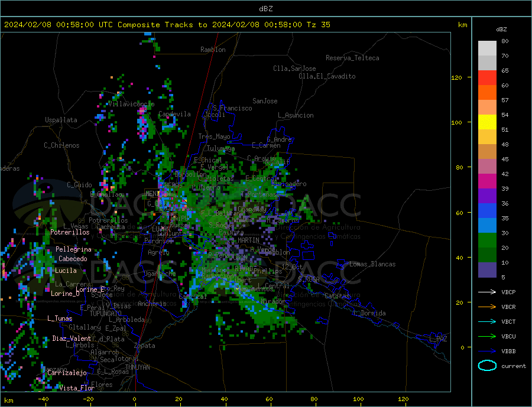Click the 'dBZ' title at the top
This screenshot has height=407, width=532.
tap(265, 9)
